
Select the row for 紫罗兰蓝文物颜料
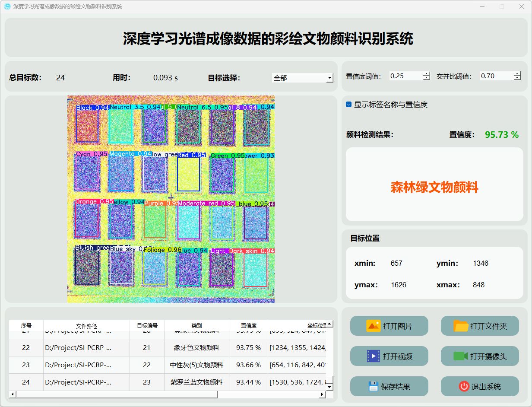coord(196,382)
